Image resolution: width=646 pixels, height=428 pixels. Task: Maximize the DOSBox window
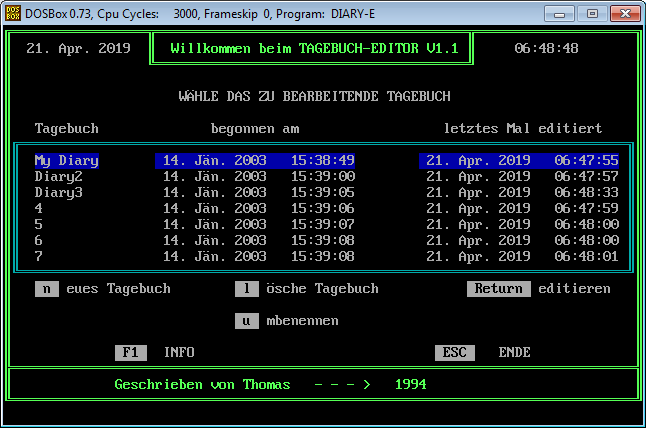pos(591,14)
